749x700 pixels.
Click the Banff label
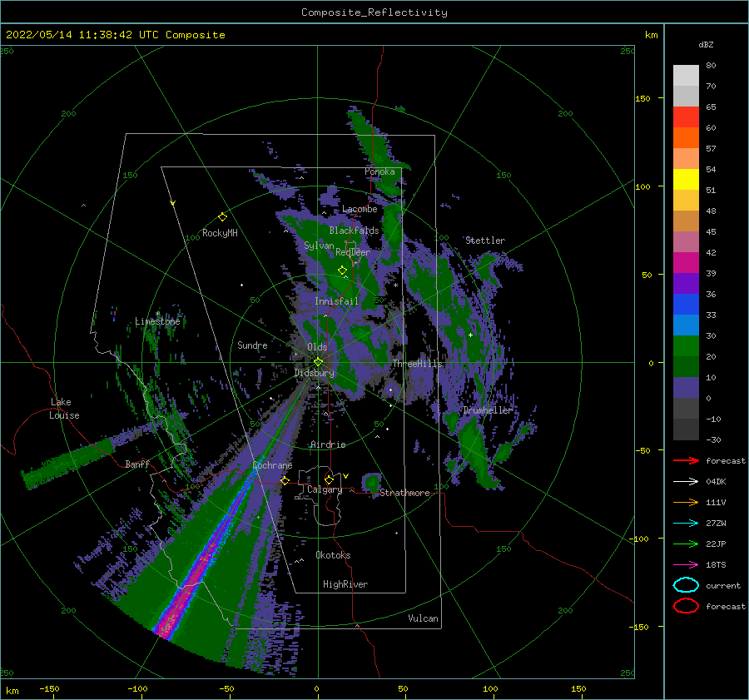tap(137, 464)
